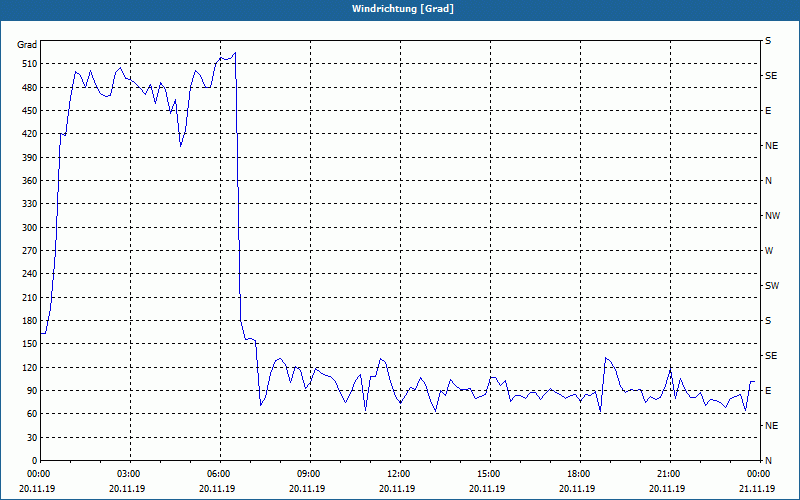Select the 120 value on the y-axis
The height and width of the screenshot is (500, 800).
point(29,367)
